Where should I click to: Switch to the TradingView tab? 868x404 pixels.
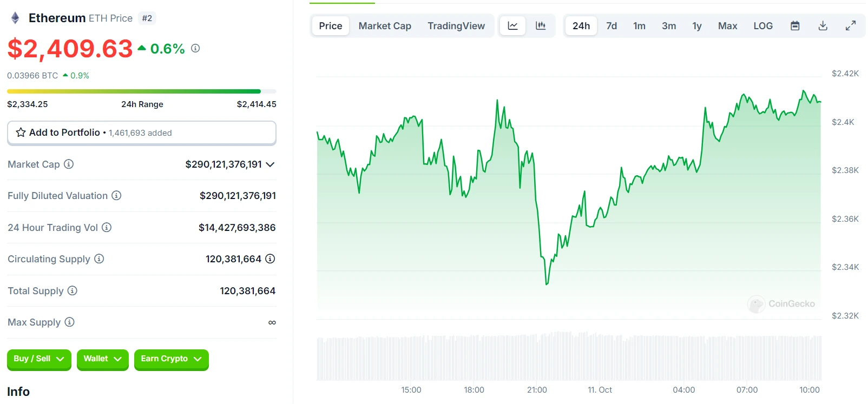456,25
